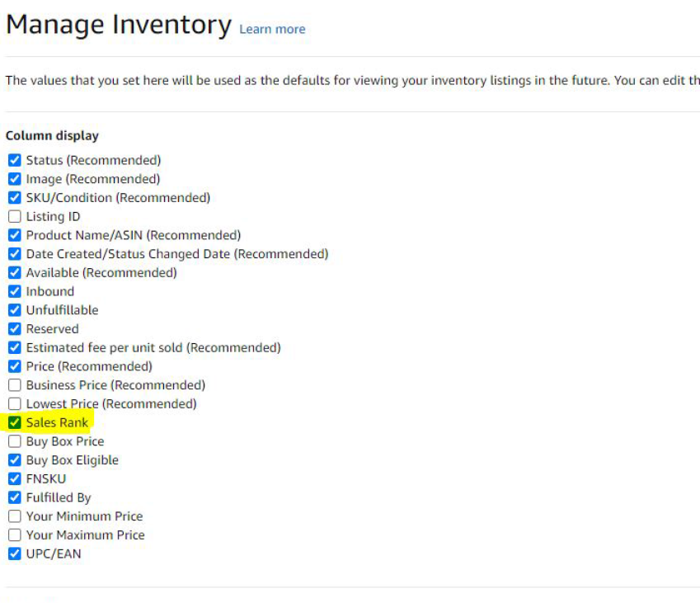The height and width of the screenshot is (603, 700).
Task: Uncheck Buy Box Eligible option
Action: 14,460
